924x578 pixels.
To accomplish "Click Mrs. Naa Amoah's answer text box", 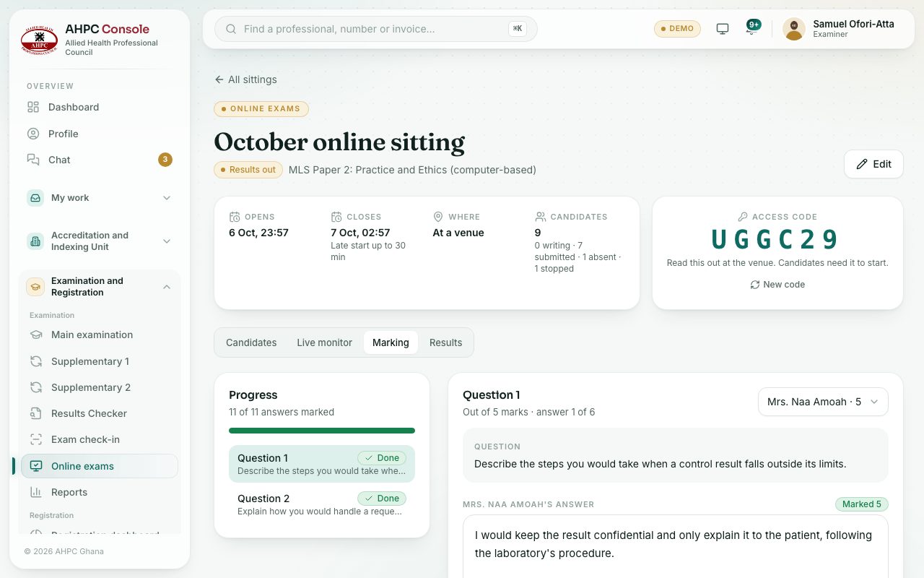I will click(676, 546).
